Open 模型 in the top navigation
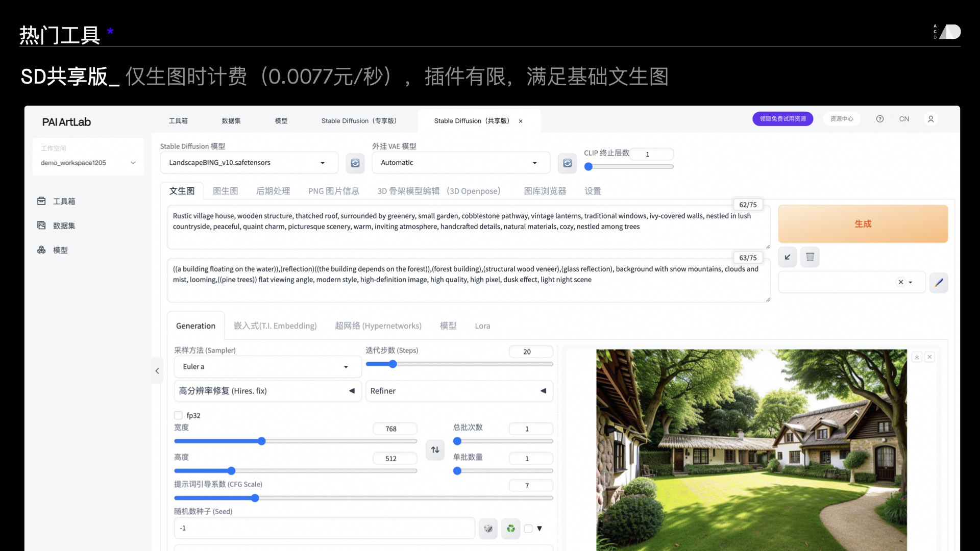The height and width of the screenshot is (551, 980). point(281,121)
